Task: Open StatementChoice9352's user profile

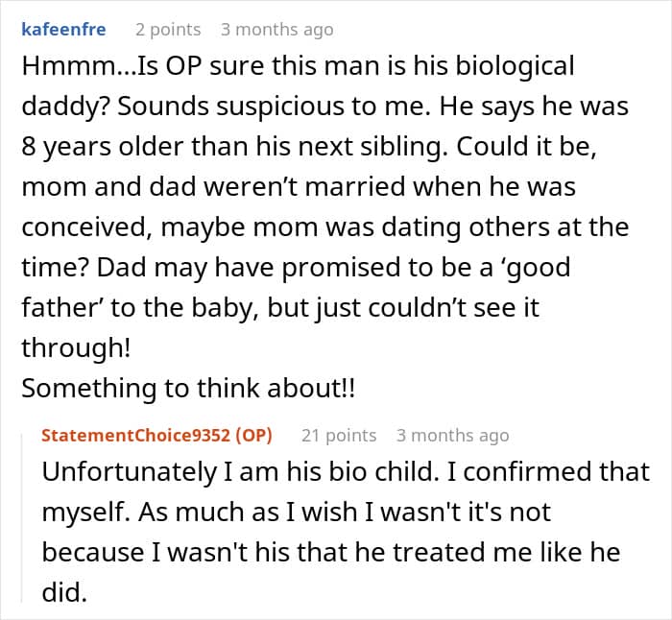Action: pos(136,435)
